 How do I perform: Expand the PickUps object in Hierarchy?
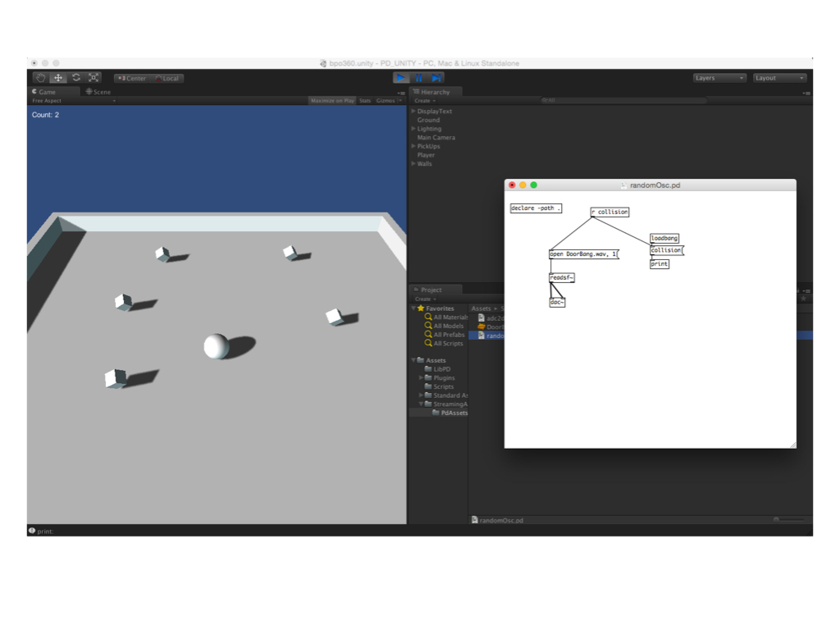click(x=413, y=146)
